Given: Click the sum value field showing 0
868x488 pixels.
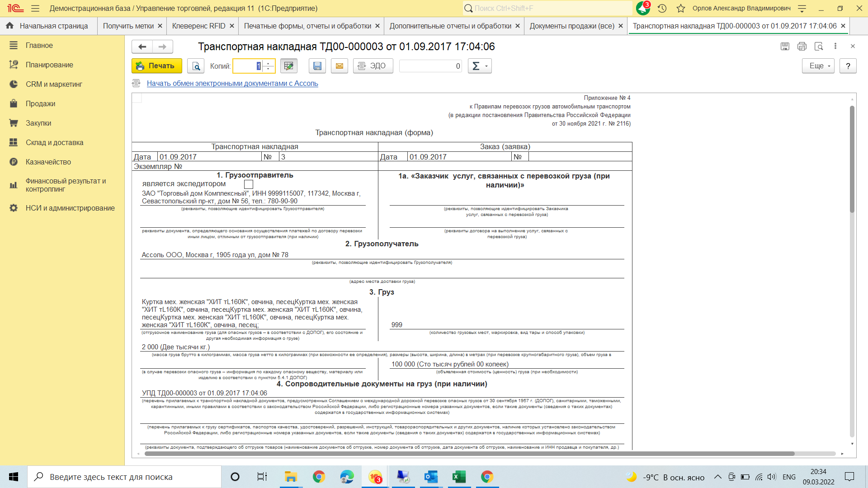Looking at the screenshot, I should tap(430, 66).
